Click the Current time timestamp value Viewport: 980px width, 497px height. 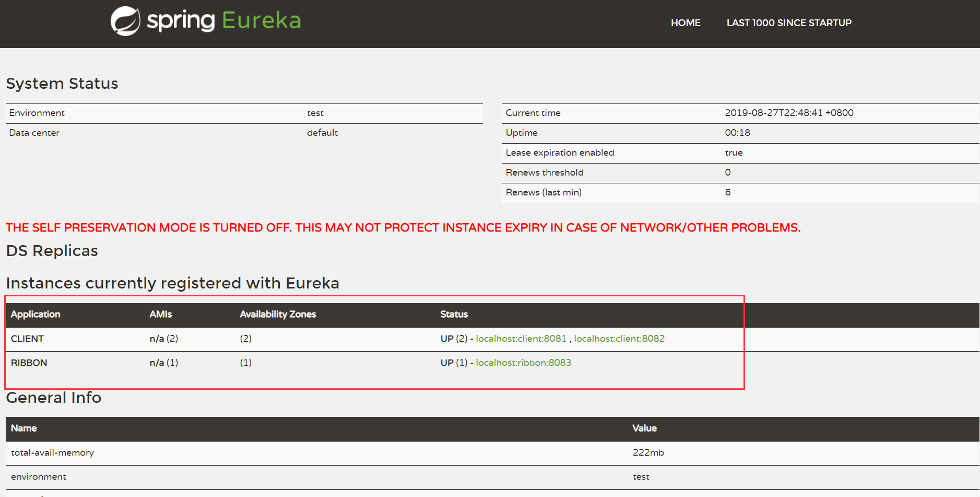tap(788, 113)
